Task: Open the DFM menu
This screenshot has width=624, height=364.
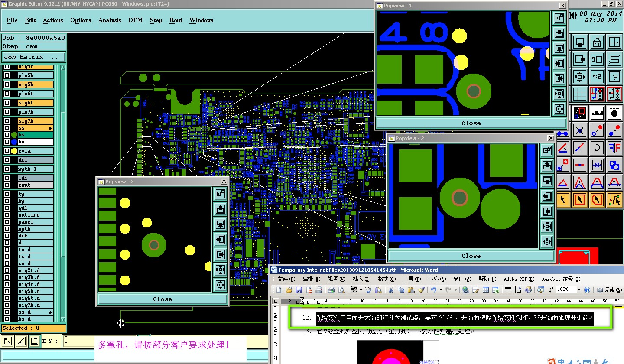Action: [x=136, y=20]
